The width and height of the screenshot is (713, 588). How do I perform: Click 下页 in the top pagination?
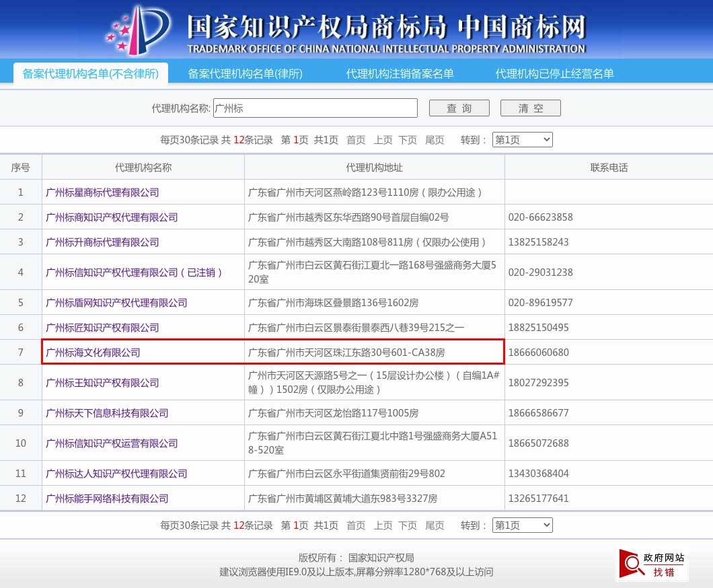point(408,140)
